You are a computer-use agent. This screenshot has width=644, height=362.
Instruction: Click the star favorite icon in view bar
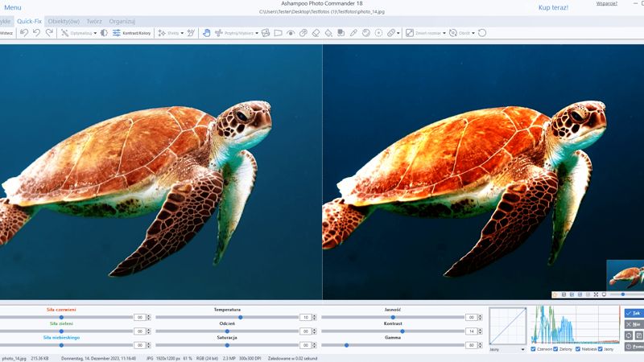click(555, 294)
